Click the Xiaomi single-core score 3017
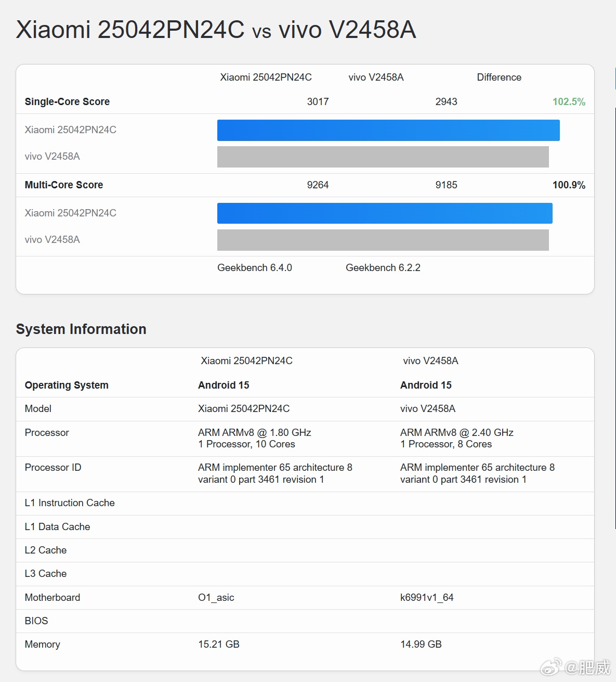This screenshot has height=682, width=616. tap(318, 102)
